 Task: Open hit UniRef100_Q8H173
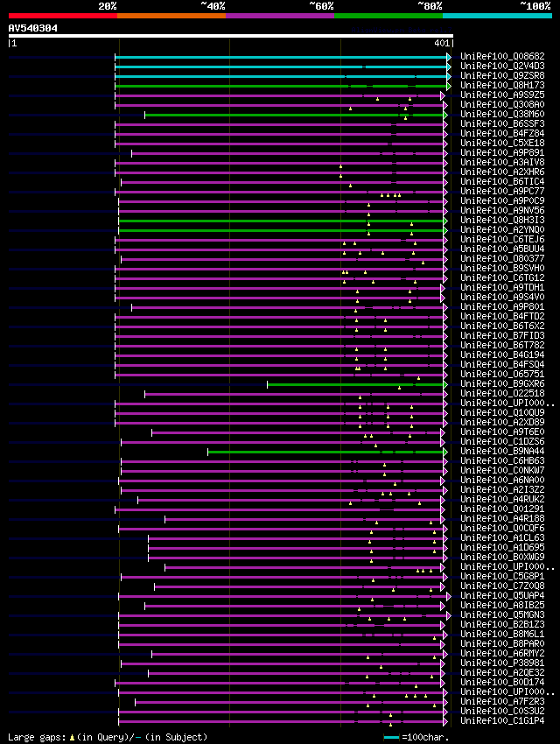click(502, 85)
